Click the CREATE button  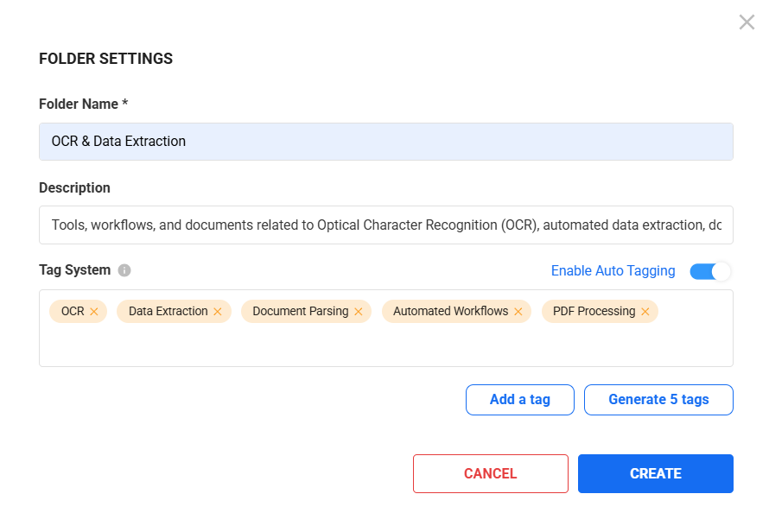pyautogui.click(x=655, y=473)
